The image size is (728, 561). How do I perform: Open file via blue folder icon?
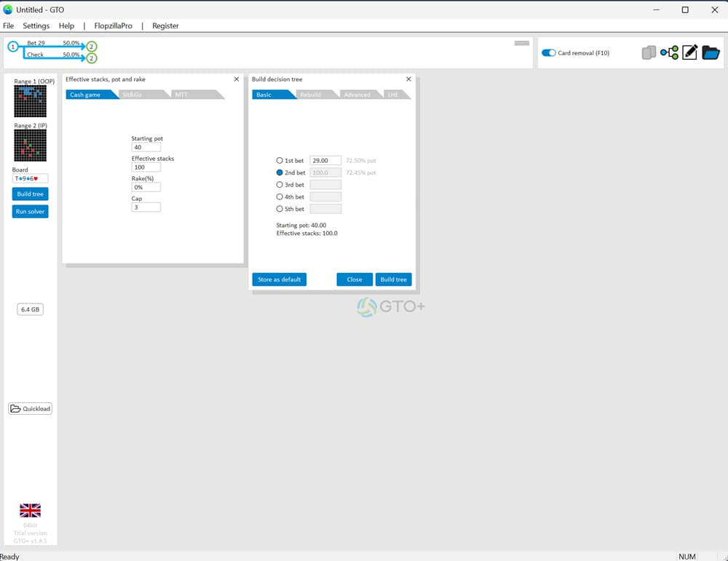pos(711,53)
